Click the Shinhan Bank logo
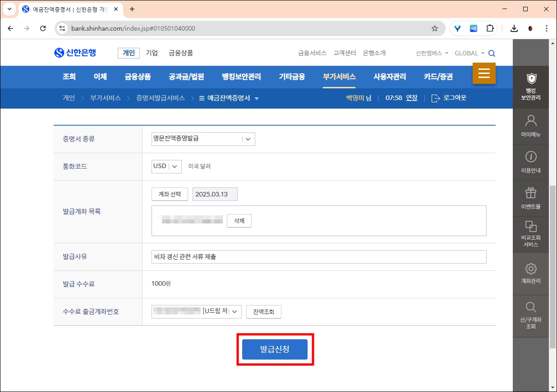The height and width of the screenshot is (392, 557). (x=75, y=53)
